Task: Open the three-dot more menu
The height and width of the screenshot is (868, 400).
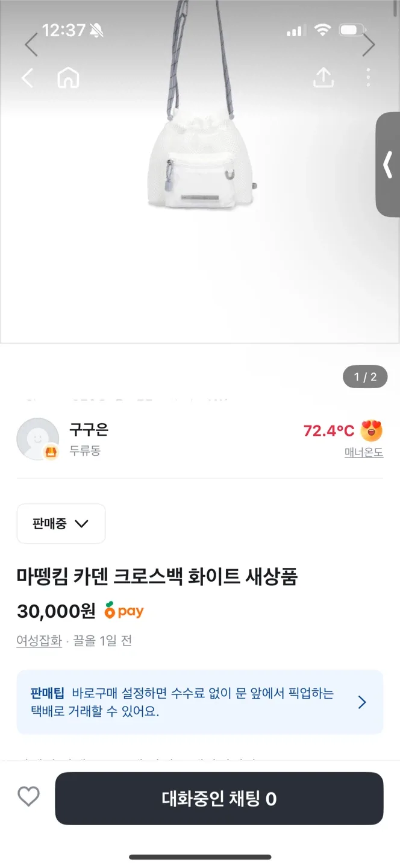Action: pos(368,78)
